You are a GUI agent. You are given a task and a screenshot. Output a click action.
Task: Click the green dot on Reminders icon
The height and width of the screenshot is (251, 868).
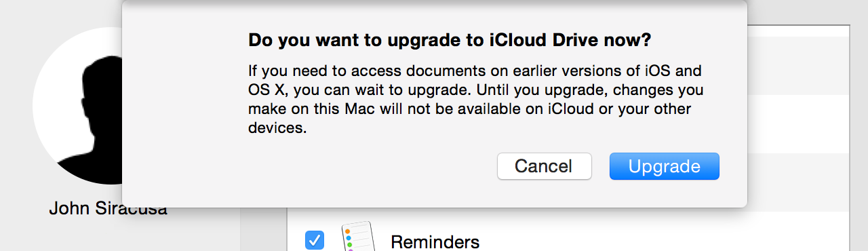(350, 246)
